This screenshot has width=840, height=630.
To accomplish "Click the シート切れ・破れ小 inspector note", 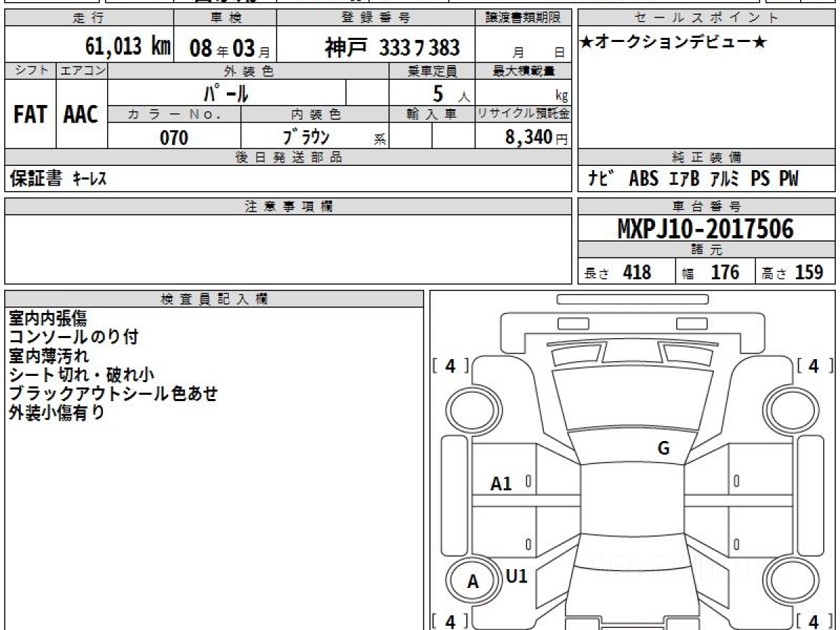I will tap(81, 374).
